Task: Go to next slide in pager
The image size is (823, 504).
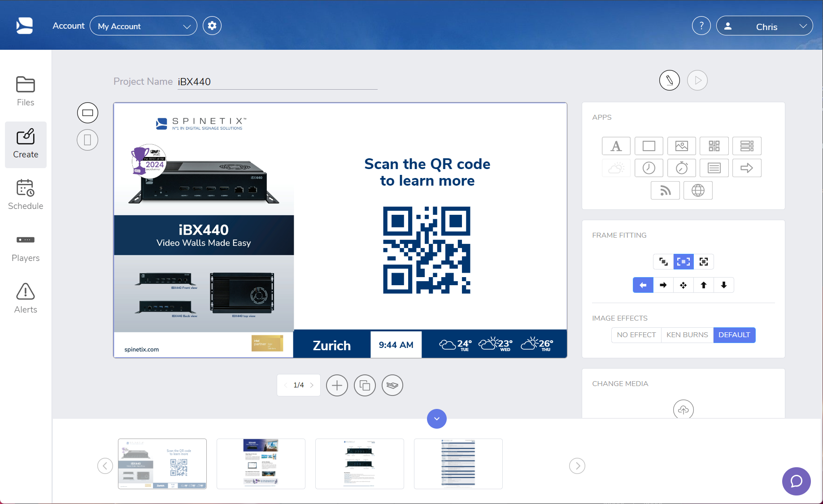Action: coord(312,385)
